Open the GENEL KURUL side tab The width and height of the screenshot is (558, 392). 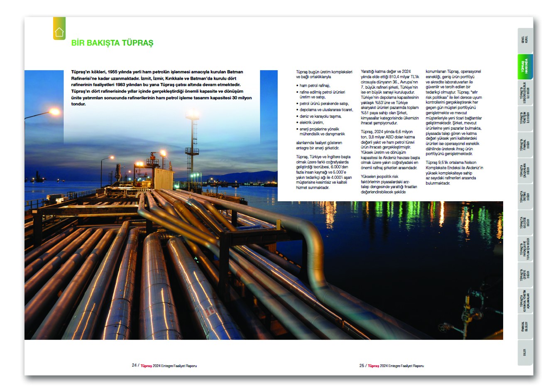525,40
